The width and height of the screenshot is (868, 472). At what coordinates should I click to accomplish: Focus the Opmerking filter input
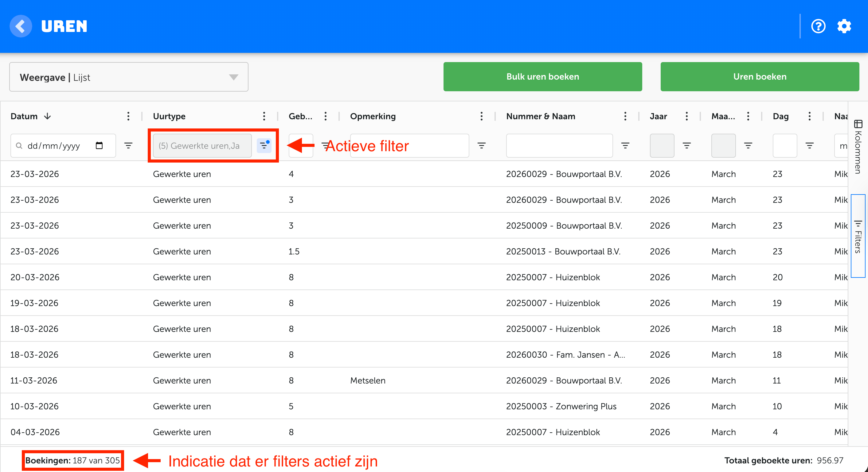[x=409, y=145]
